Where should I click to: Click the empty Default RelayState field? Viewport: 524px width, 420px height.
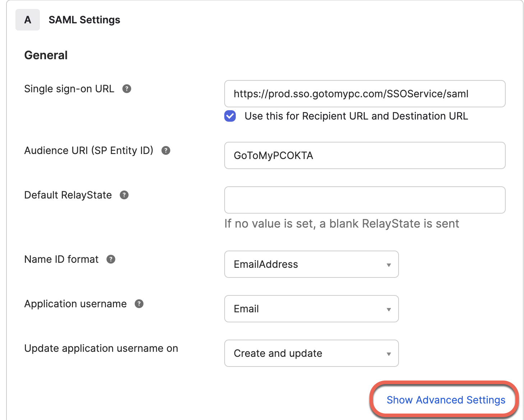364,200
